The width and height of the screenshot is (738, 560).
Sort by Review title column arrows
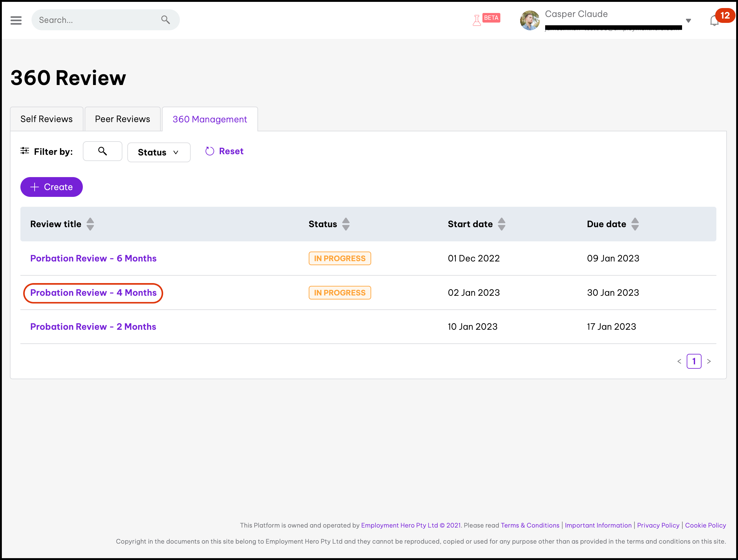click(x=90, y=224)
